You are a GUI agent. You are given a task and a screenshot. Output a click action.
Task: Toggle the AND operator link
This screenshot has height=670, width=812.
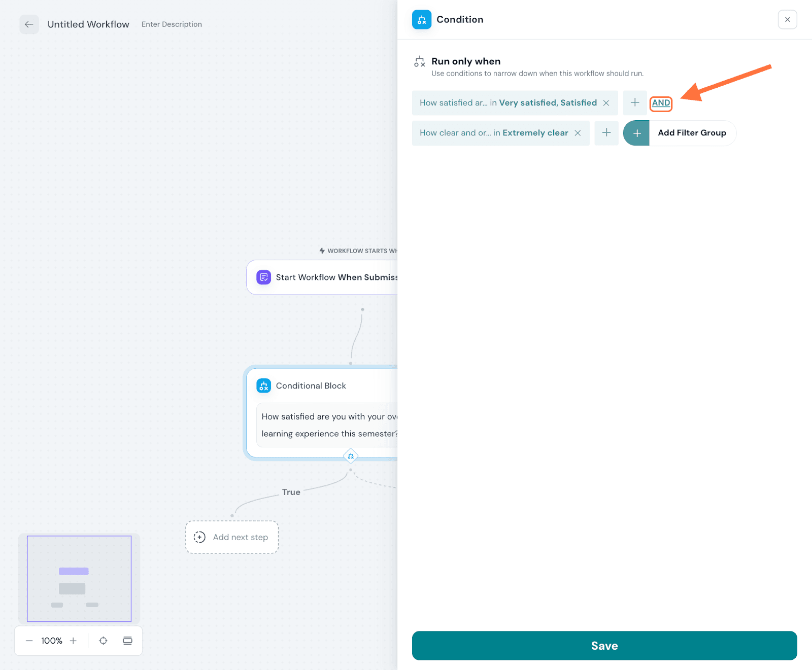click(x=661, y=103)
